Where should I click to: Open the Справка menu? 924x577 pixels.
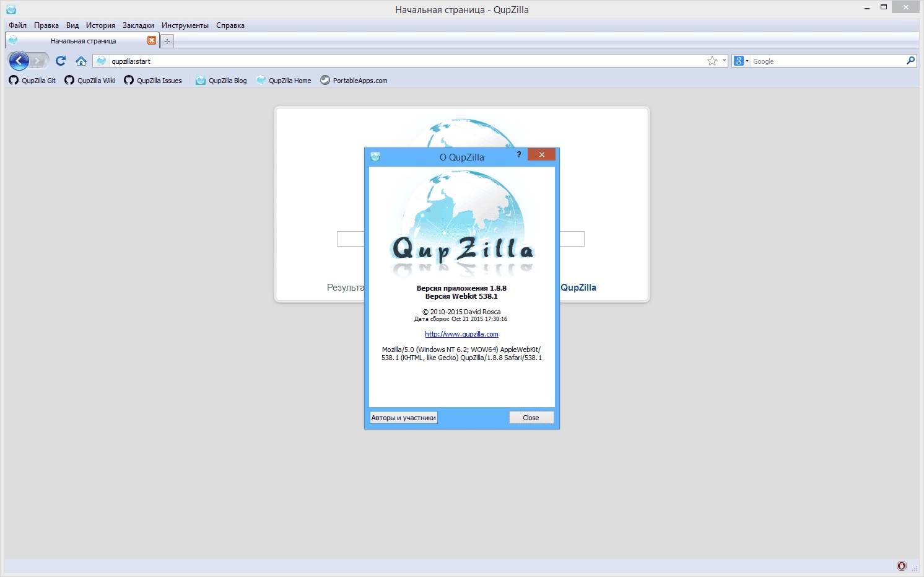coord(230,25)
